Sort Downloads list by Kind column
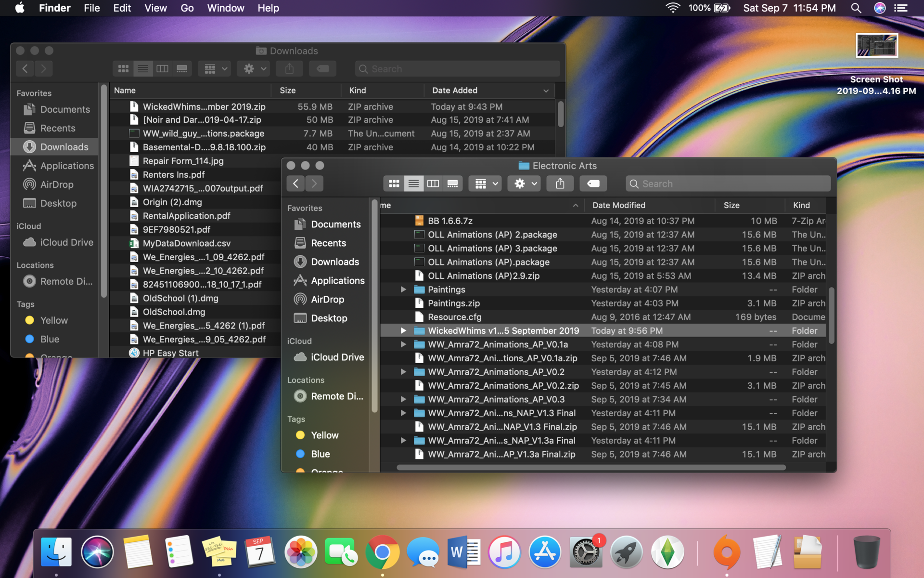 point(383,91)
